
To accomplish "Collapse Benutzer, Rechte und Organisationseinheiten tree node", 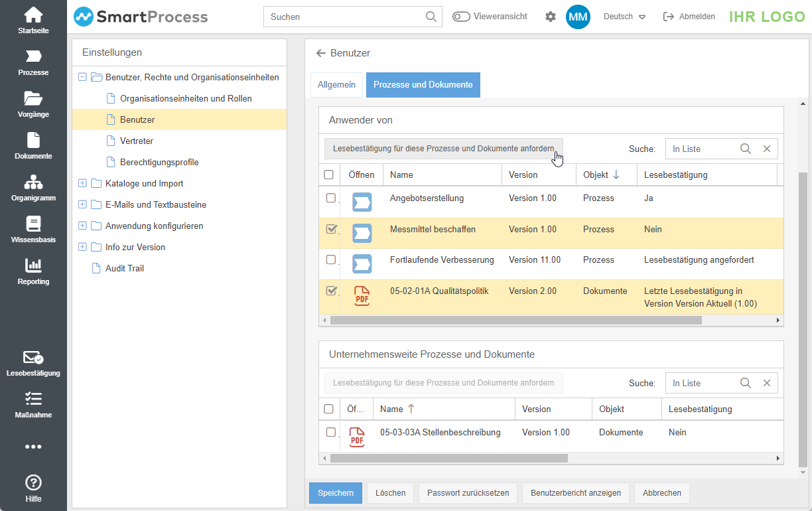I will pos(82,77).
